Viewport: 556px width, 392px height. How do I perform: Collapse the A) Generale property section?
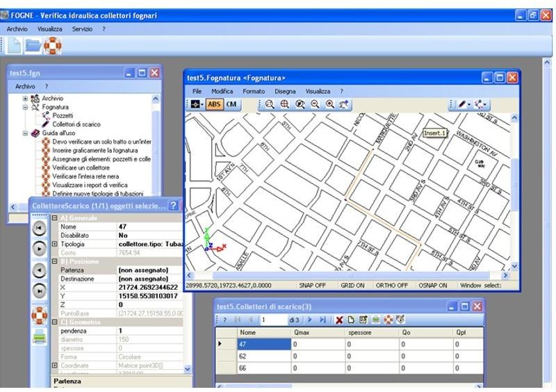click(x=54, y=218)
